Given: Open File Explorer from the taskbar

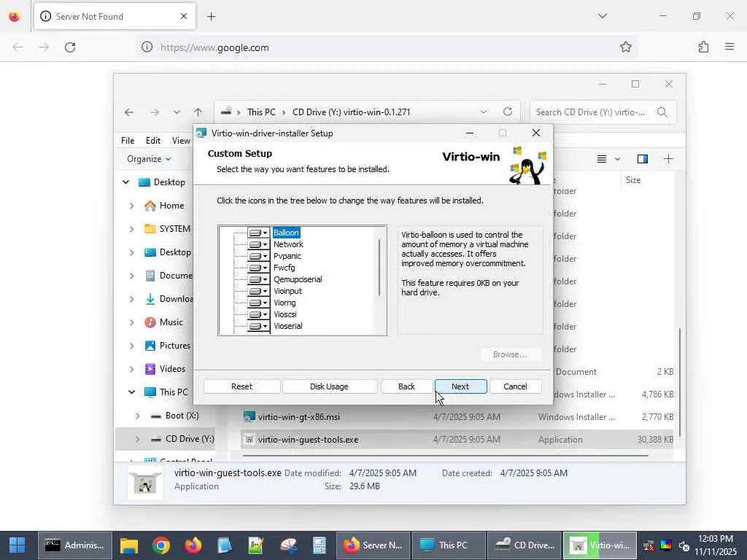Looking at the screenshot, I should pyautogui.click(x=128, y=545).
